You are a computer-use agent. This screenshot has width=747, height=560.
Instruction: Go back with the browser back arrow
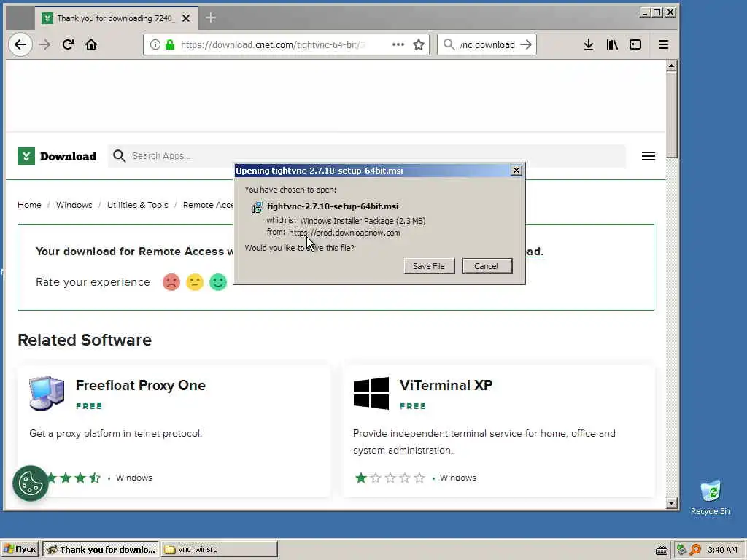pyautogui.click(x=20, y=44)
